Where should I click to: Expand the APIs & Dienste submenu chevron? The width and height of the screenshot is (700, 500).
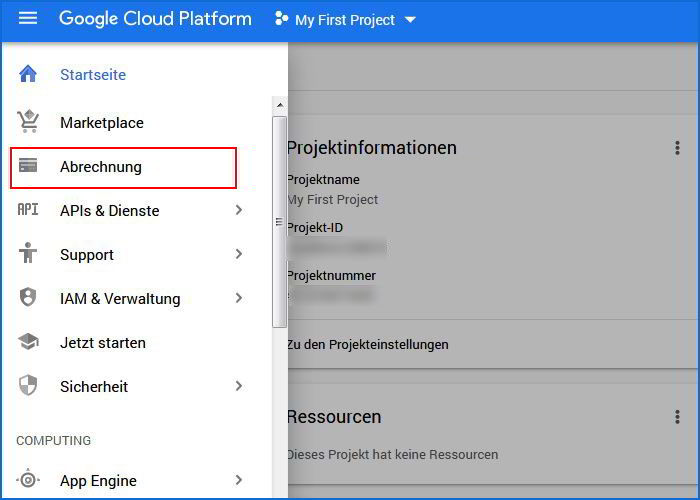pyautogui.click(x=239, y=210)
